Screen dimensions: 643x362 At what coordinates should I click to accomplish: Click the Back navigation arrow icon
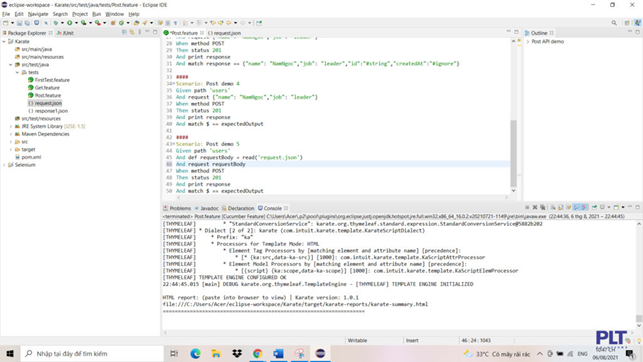[x=229, y=23]
